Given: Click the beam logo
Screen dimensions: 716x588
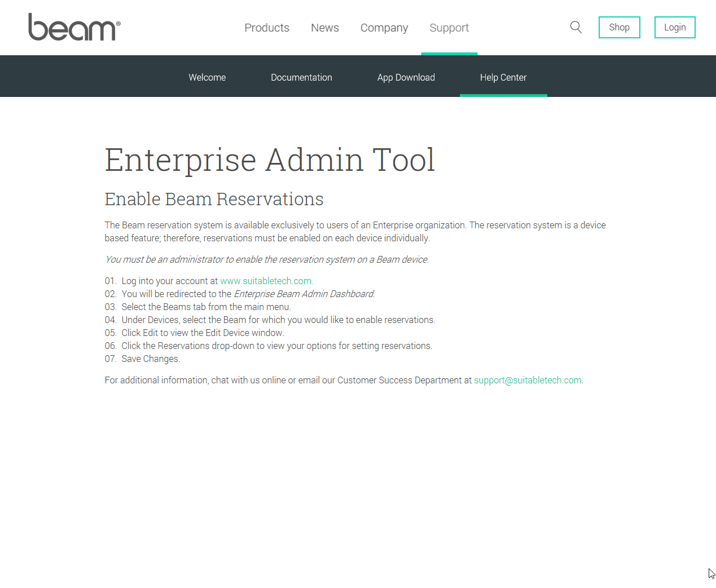Looking at the screenshot, I should click(74, 27).
